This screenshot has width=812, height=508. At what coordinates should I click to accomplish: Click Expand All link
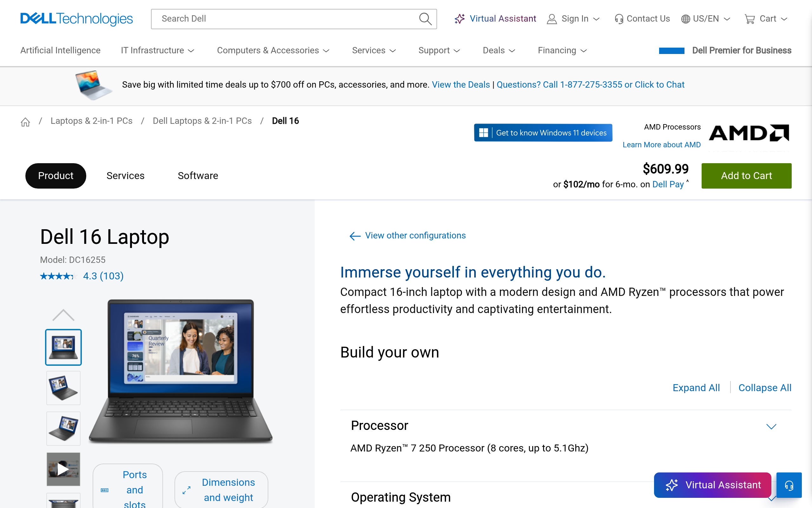tap(696, 388)
